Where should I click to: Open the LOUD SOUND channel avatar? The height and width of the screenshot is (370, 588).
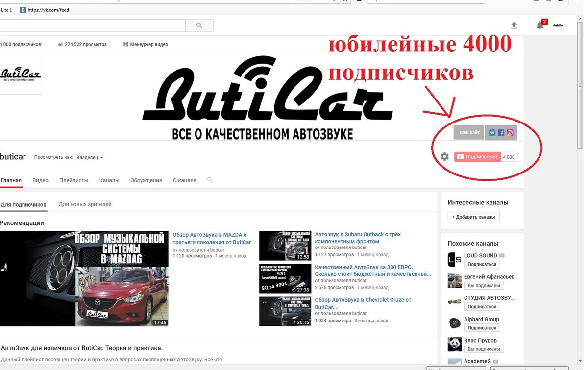(x=455, y=260)
